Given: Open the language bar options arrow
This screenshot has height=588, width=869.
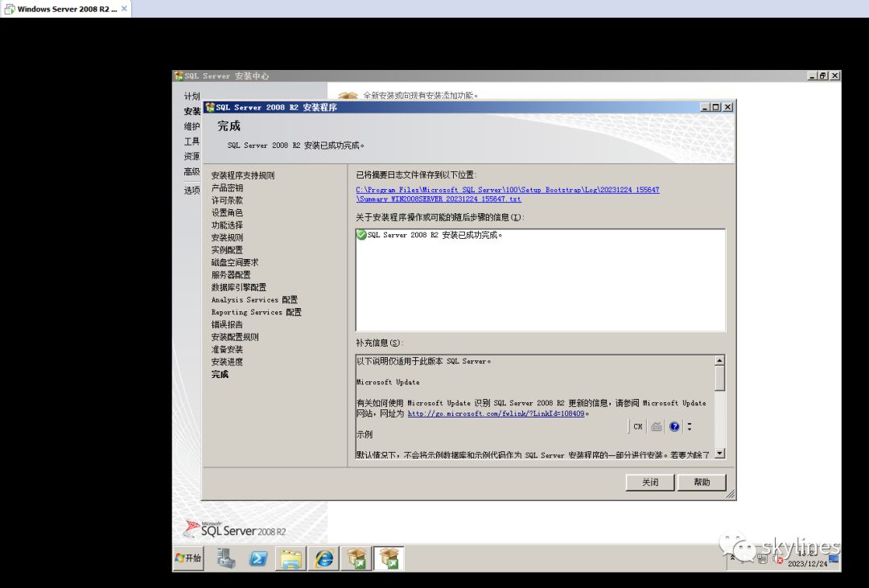Looking at the screenshot, I should 690,426.
